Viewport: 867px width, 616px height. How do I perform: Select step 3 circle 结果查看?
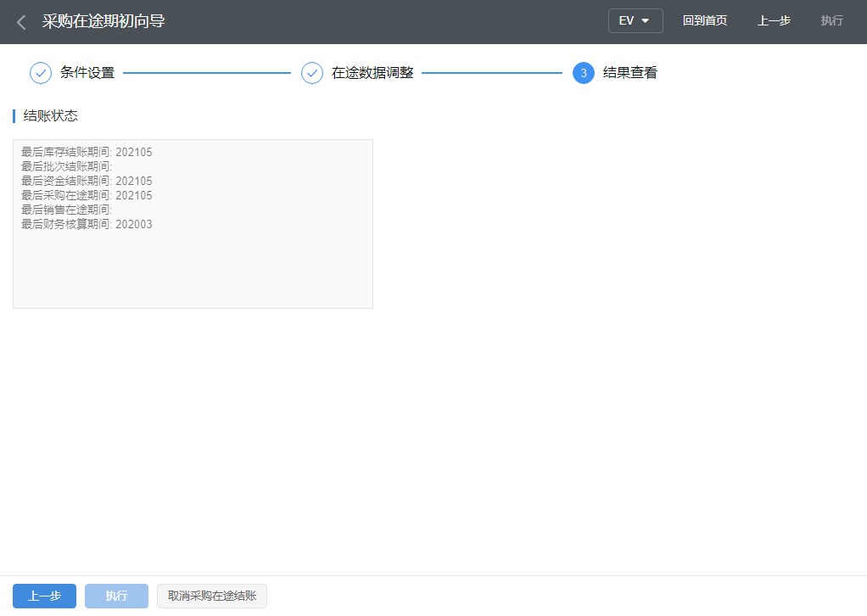(584, 73)
